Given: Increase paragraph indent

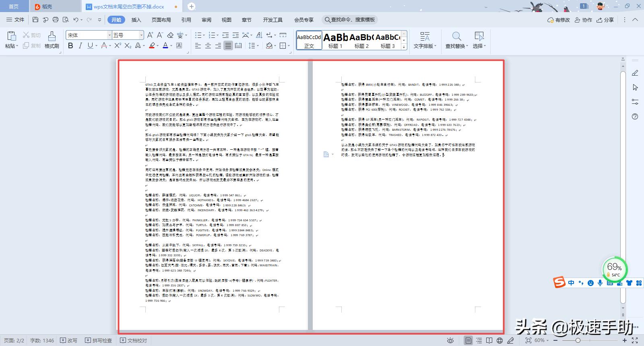Looking at the screenshot, I should click(235, 35).
